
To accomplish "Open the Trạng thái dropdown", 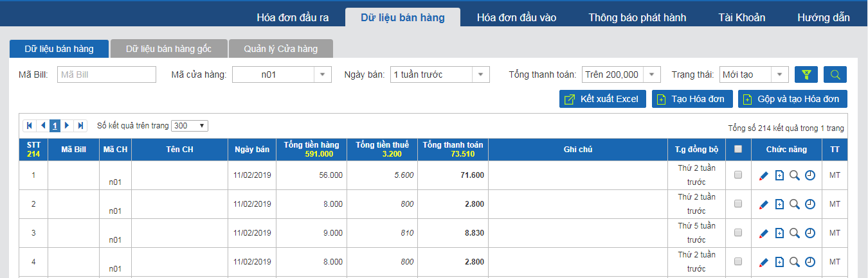I will pos(754,74).
